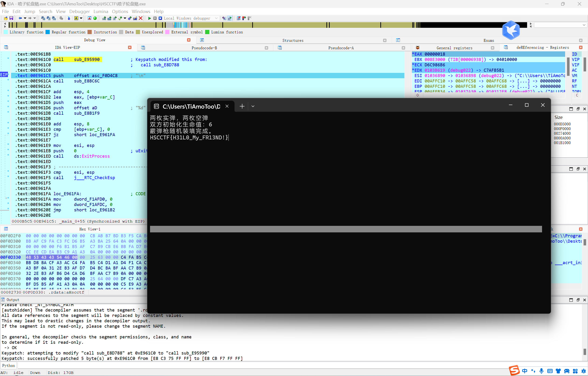Screen dimensions: 588x376
Task: Open the forward-history dropdown arrow
Action: pos(35,18)
